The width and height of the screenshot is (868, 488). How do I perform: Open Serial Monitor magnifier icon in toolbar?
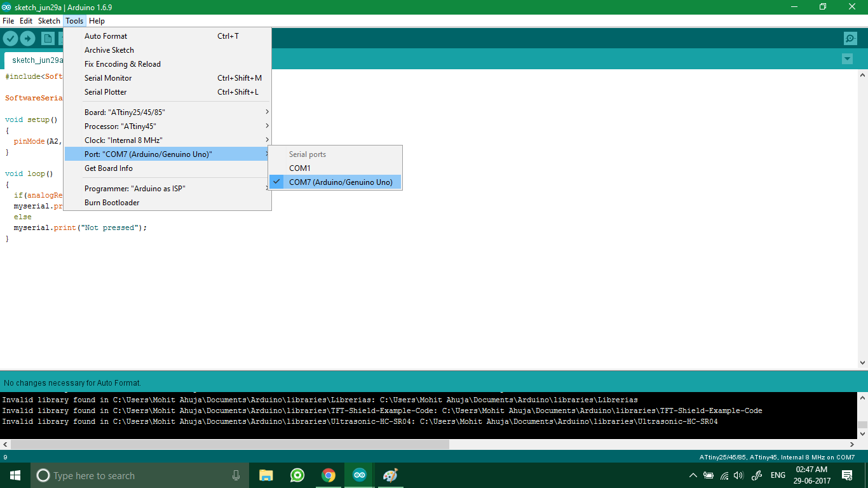850,38
